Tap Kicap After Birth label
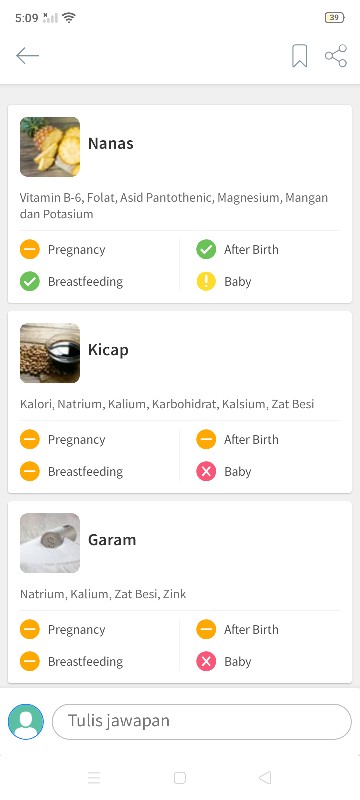The height and width of the screenshot is (800, 360). pos(251,439)
